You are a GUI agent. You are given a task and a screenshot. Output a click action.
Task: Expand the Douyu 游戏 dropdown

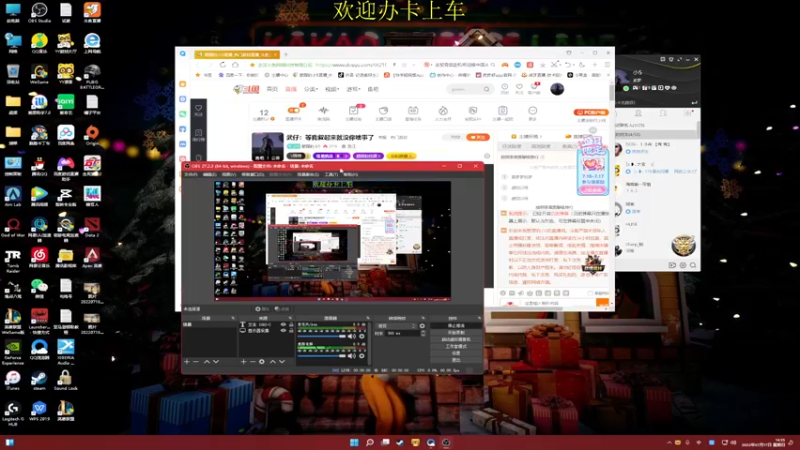pos(353,89)
